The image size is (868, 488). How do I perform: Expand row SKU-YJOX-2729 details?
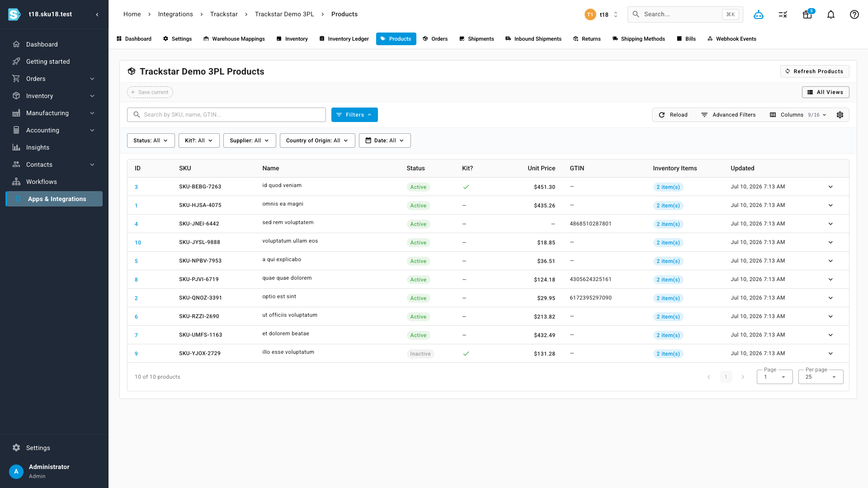click(x=830, y=353)
